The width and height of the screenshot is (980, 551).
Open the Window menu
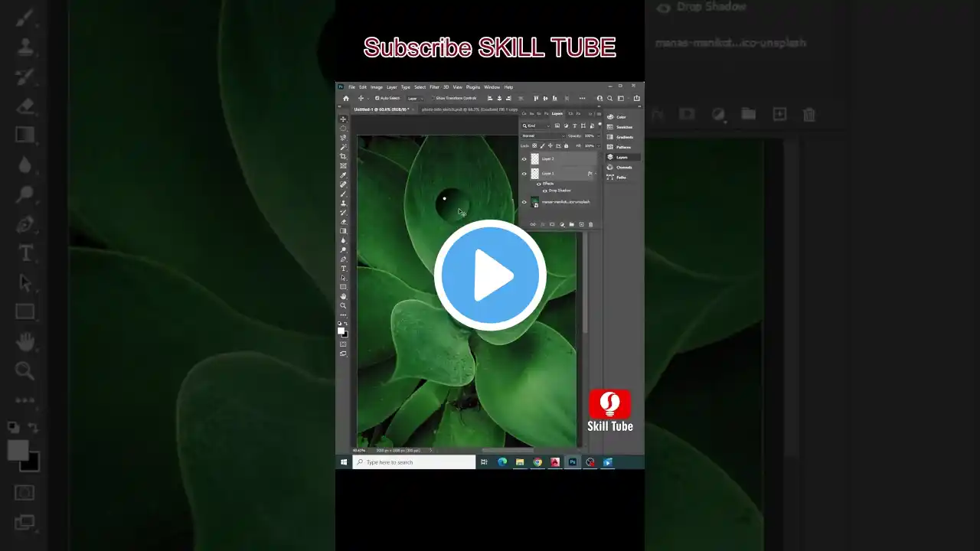pyautogui.click(x=492, y=87)
